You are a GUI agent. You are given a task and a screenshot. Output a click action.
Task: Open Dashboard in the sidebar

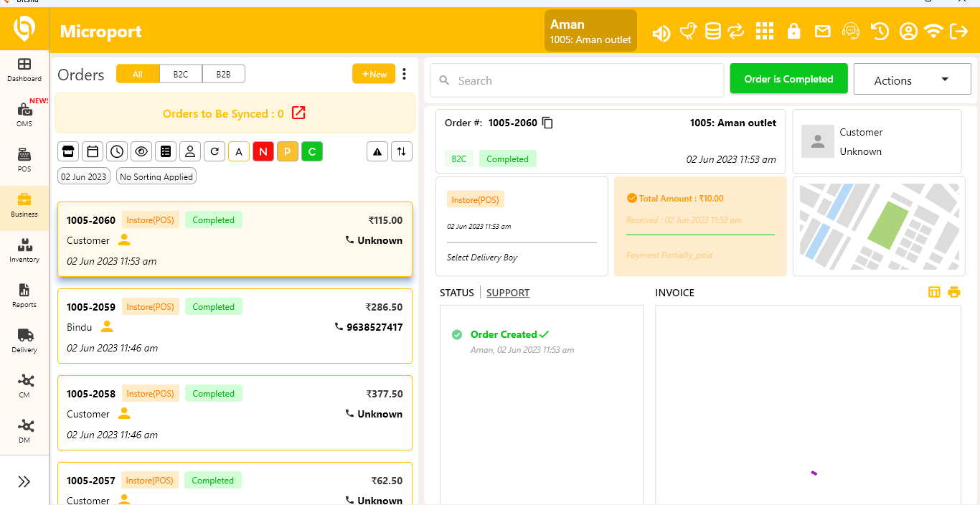pos(24,70)
